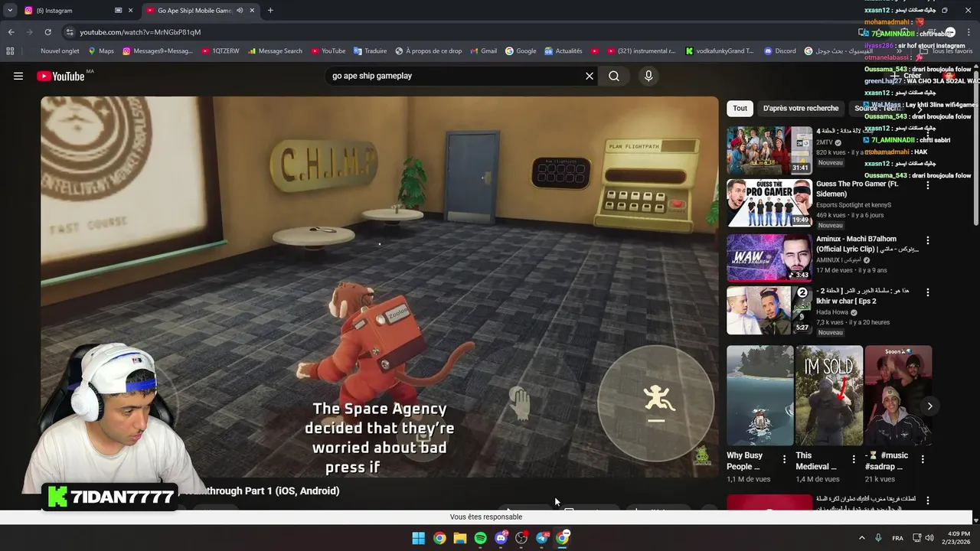
Task: Open Telegram from the taskbar
Action: click(x=542, y=538)
